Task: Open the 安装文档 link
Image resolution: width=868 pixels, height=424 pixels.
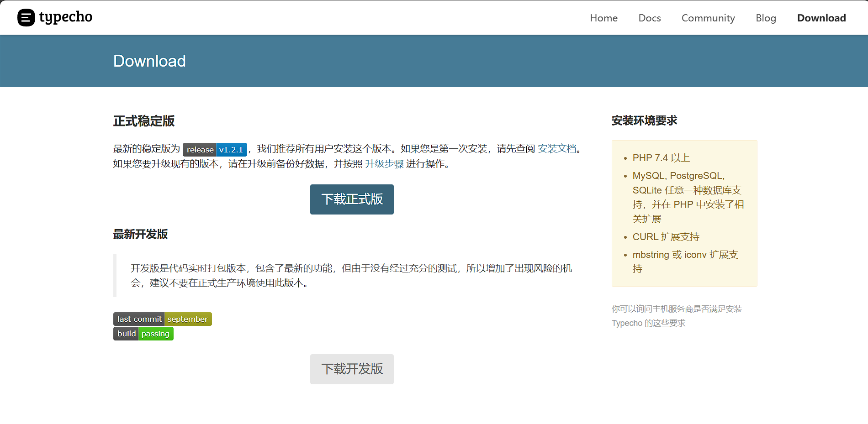Action: click(557, 149)
